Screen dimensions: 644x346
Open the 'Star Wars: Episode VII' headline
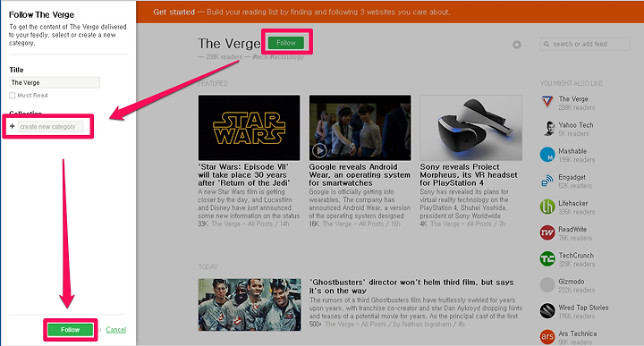click(x=244, y=175)
